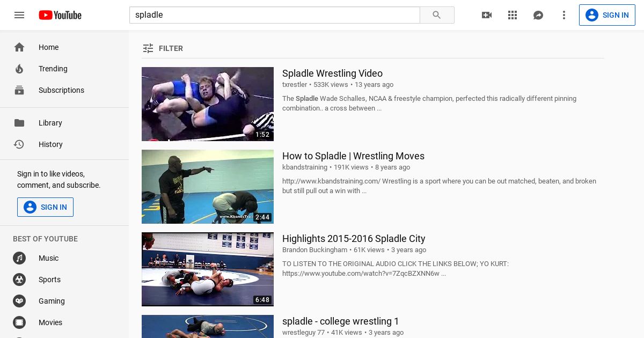The height and width of the screenshot is (338, 644).
Task: Open the YouTube apps grid icon
Action: coord(513,15)
